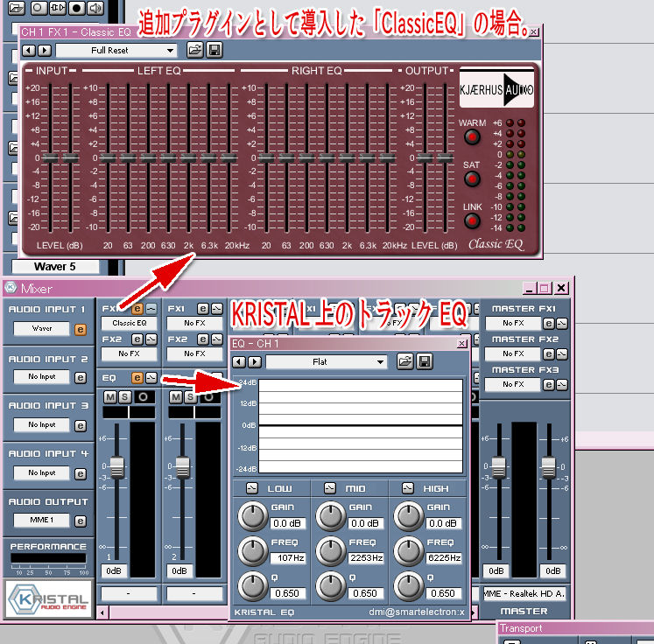654x644 pixels.
Task: Open channel 1 FX1 Classic EQ slot
Action: pyautogui.click(x=129, y=323)
